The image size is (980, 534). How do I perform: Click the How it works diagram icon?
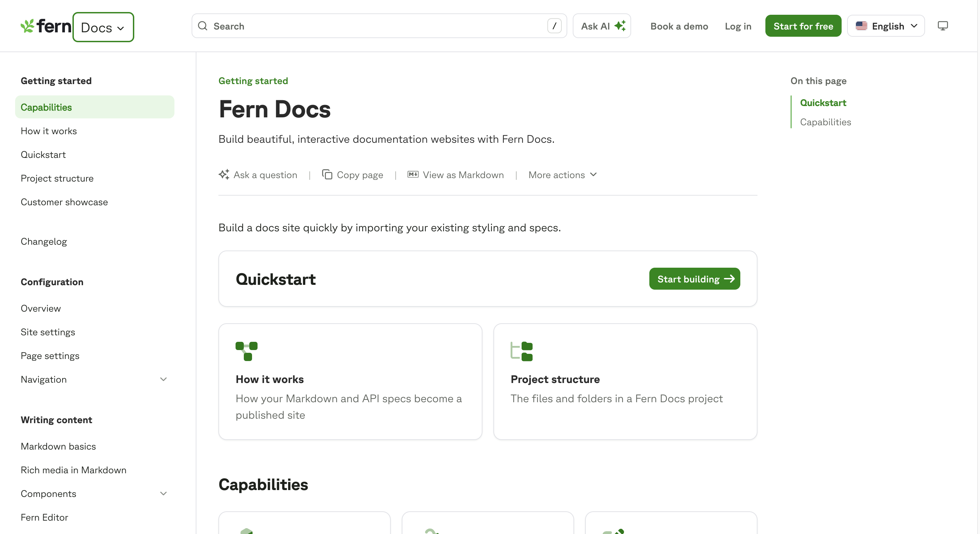click(247, 351)
